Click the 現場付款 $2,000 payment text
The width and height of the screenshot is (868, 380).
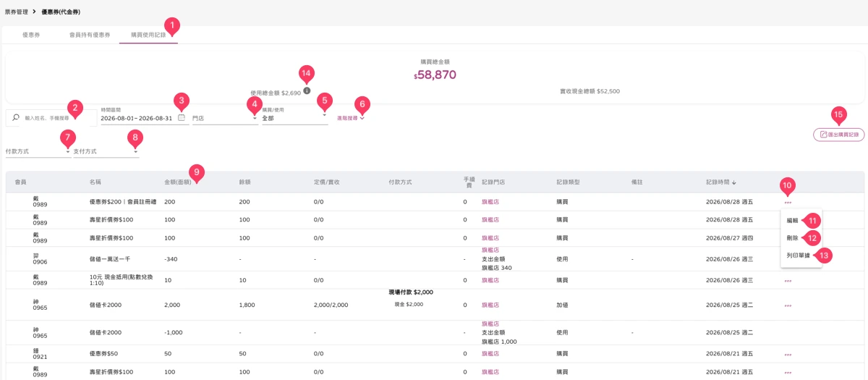pos(411,292)
